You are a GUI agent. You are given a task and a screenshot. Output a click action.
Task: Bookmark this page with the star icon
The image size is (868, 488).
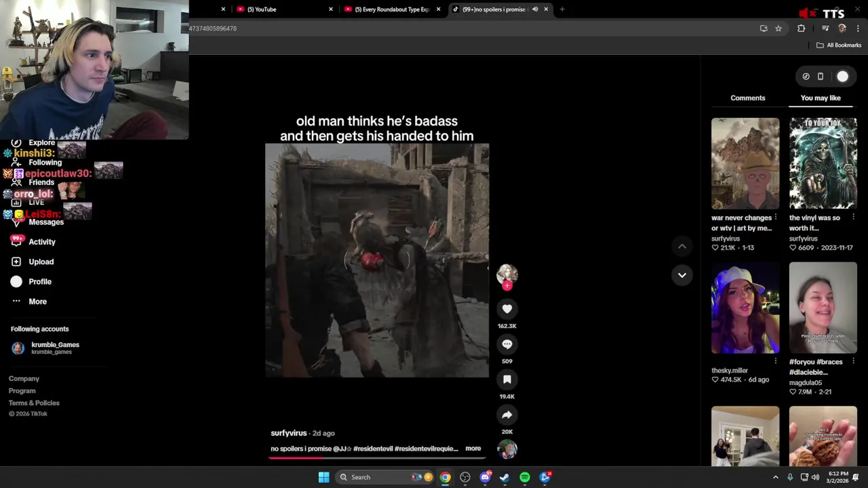[x=778, y=28]
